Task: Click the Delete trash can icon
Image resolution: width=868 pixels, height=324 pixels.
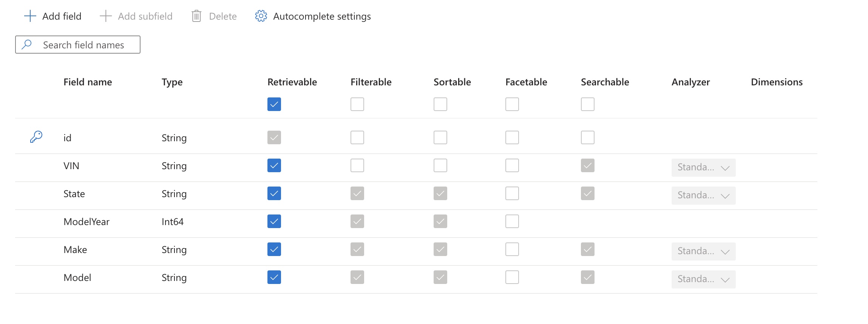Action: (x=196, y=16)
